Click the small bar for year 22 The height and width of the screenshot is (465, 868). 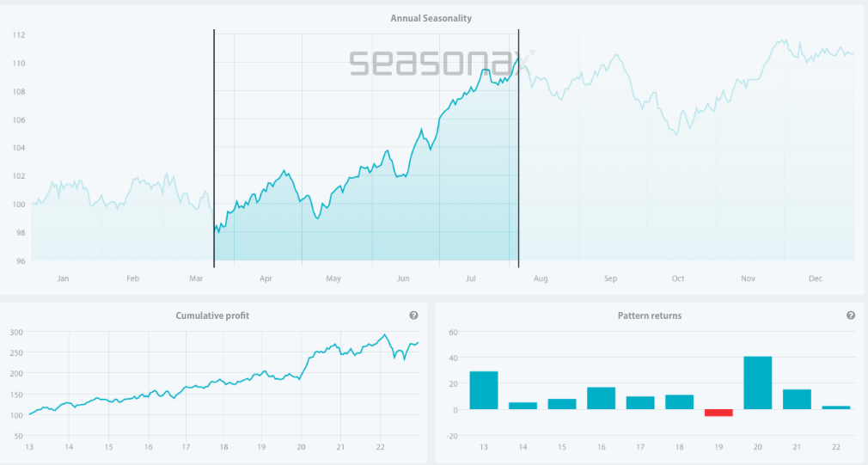pos(836,407)
